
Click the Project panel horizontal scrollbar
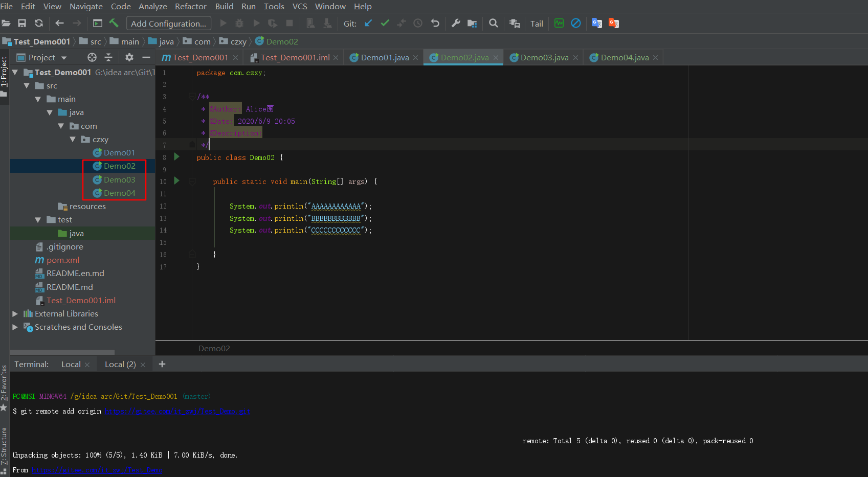[x=62, y=352]
